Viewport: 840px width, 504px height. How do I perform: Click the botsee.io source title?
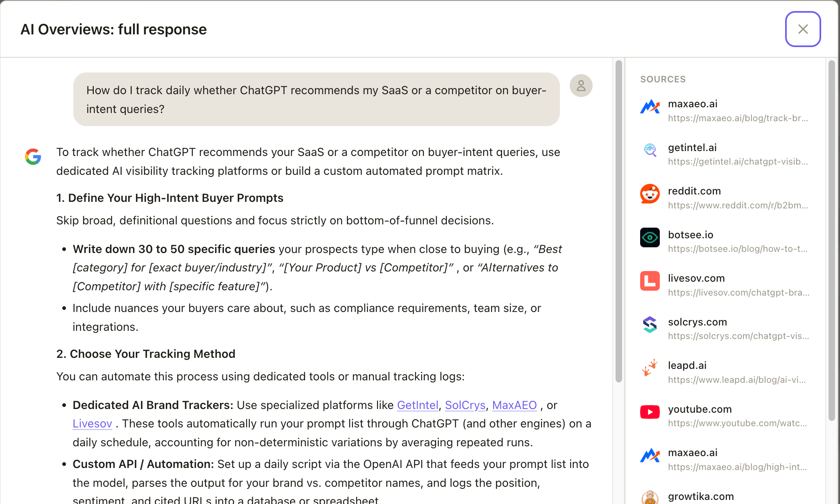tap(691, 235)
